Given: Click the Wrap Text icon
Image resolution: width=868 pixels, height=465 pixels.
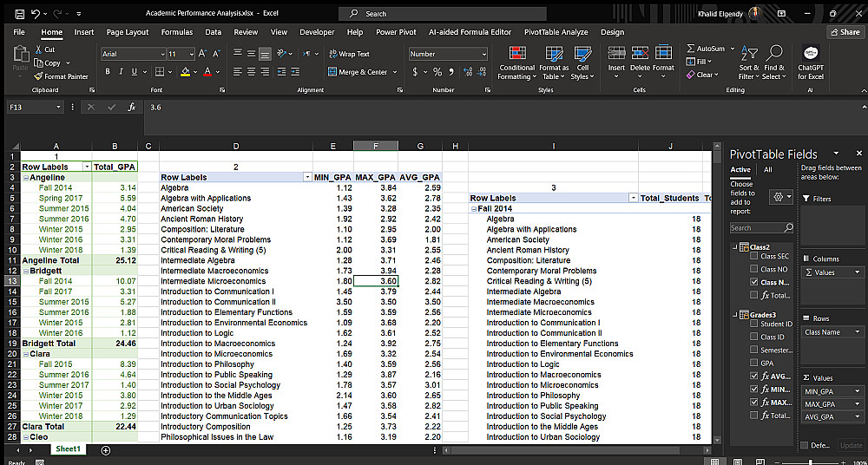Looking at the screenshot, I should [x=332, y=54].
